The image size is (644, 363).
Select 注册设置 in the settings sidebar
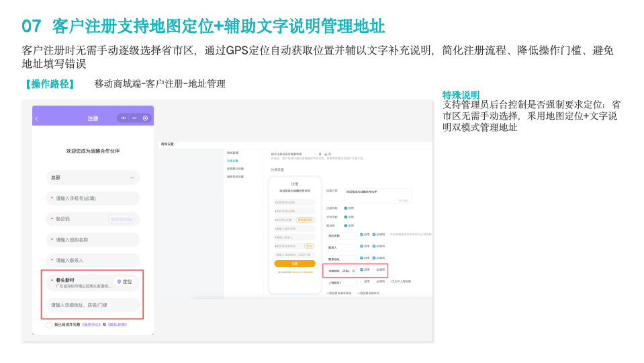pyautogui.click(x=232, y=161)
